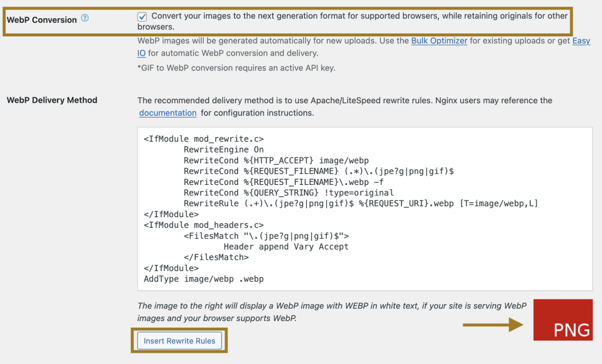Click the golden arrow pointing at test image
Viewport: 602px width, 364px height.
point(493,324)
